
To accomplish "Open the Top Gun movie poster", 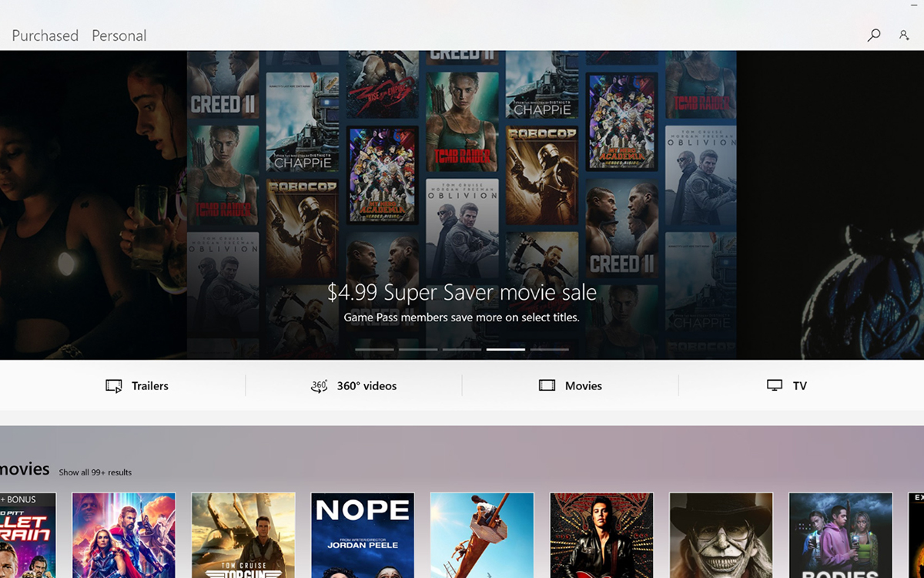I will (243, 536).
